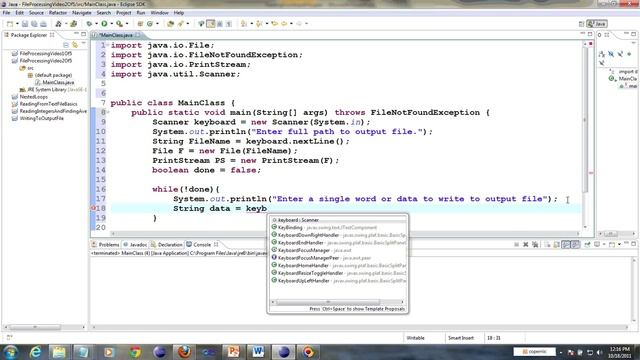Click the Open Perspective icon
Image resolution: width=640 pixels, height=360 pixels.
581,24
